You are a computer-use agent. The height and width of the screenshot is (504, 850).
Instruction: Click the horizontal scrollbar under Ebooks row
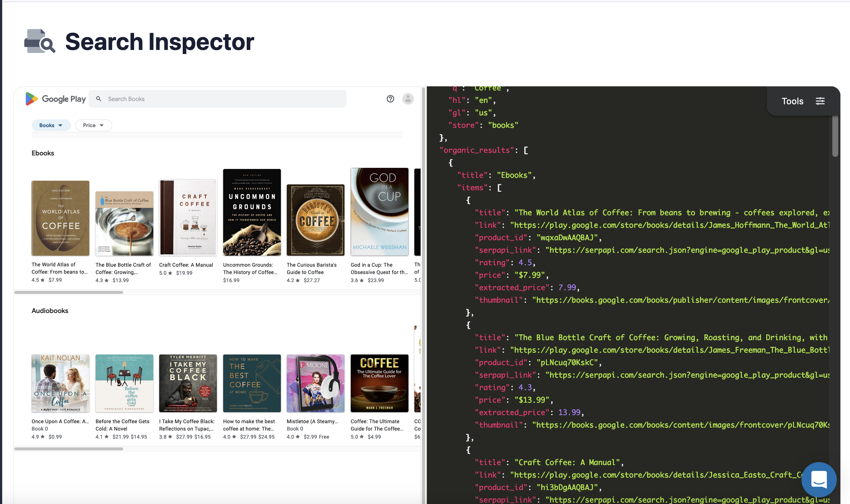point(68,292)
